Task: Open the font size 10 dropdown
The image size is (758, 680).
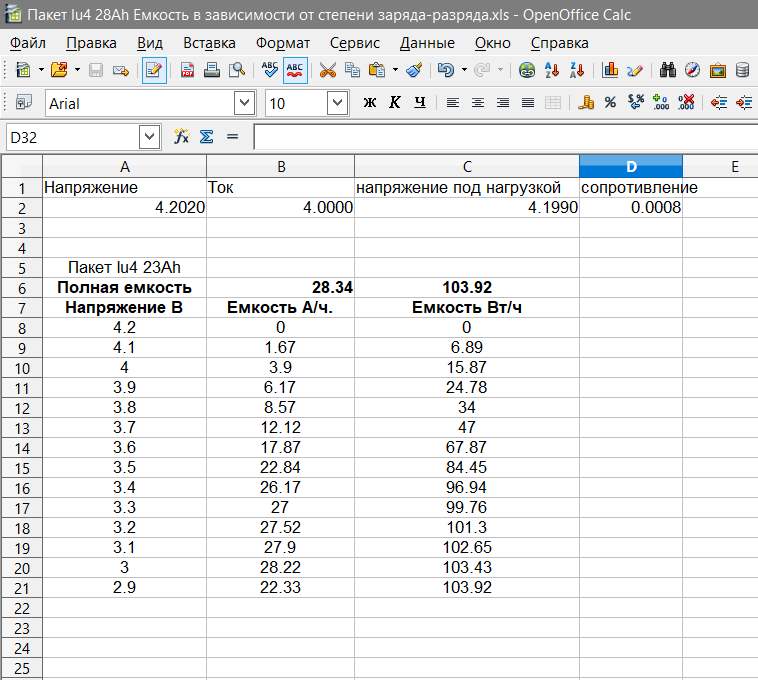Action: pos(337,103)
